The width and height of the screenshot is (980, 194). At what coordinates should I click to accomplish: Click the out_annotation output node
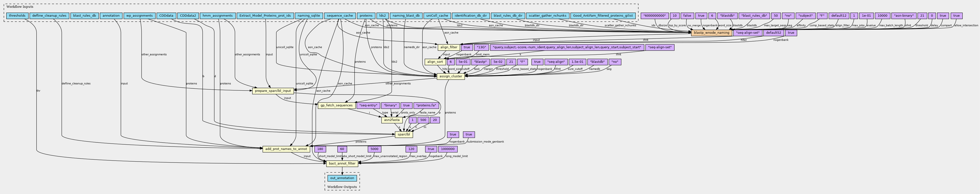342,178
